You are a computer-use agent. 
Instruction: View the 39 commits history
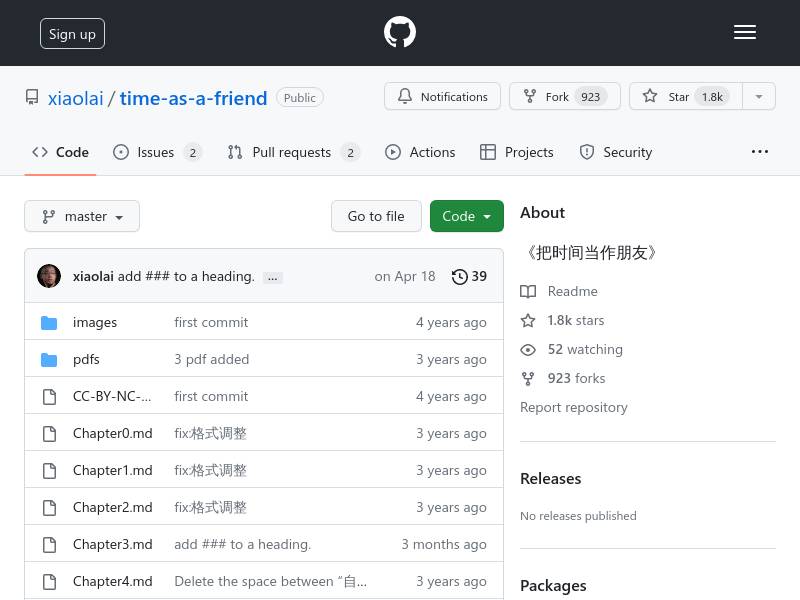[469, 276]
